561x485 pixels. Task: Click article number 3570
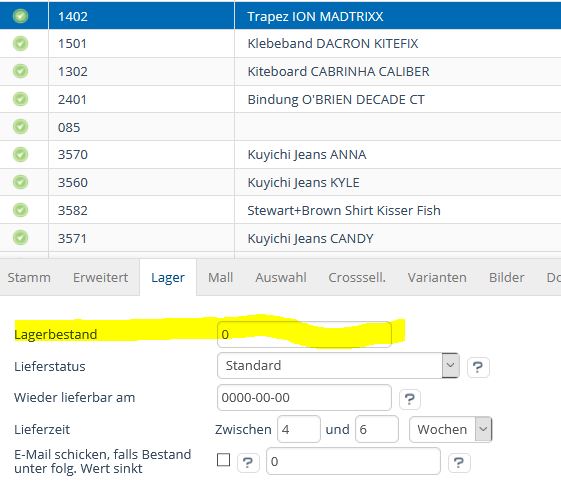(x=73, y=155)
